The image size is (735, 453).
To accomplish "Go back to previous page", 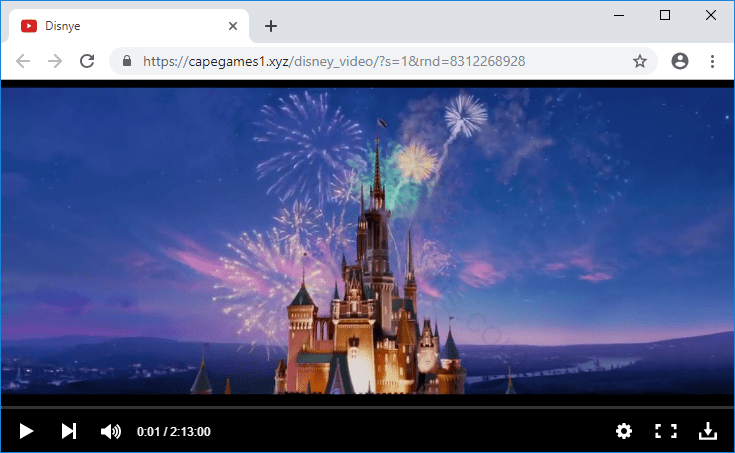I will pos(22,61).
